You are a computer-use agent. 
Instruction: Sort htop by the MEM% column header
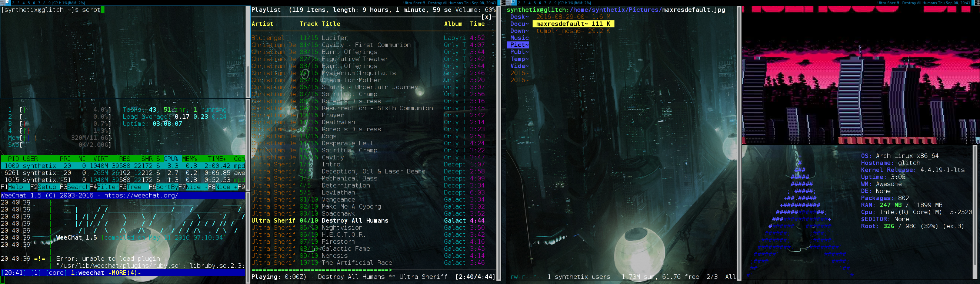190,159
